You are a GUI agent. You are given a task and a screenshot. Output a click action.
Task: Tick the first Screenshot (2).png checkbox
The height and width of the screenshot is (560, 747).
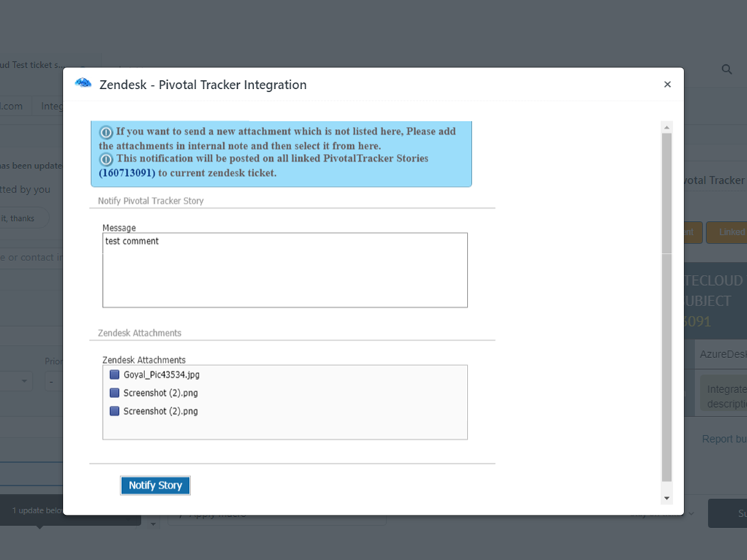click(x=114, y=393)
